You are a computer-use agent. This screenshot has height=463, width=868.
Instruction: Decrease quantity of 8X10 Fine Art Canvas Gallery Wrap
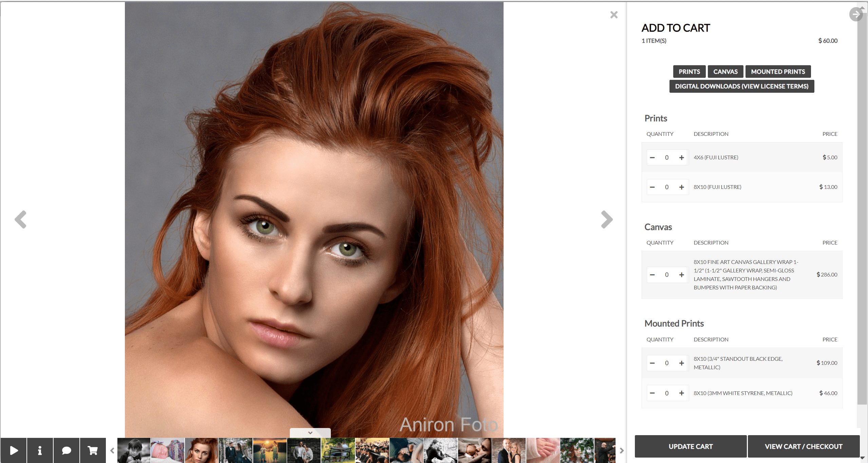tap(652, 275)
